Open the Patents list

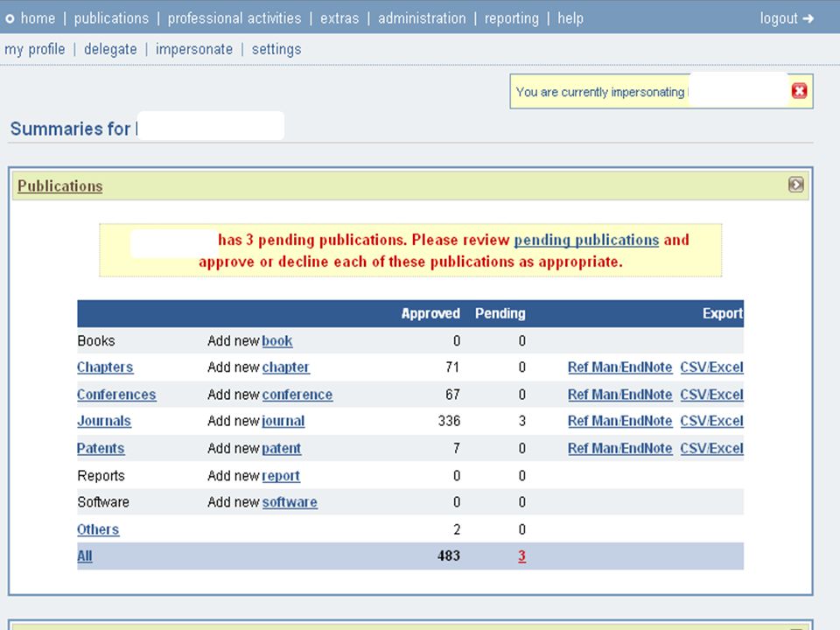click(101, 448)
